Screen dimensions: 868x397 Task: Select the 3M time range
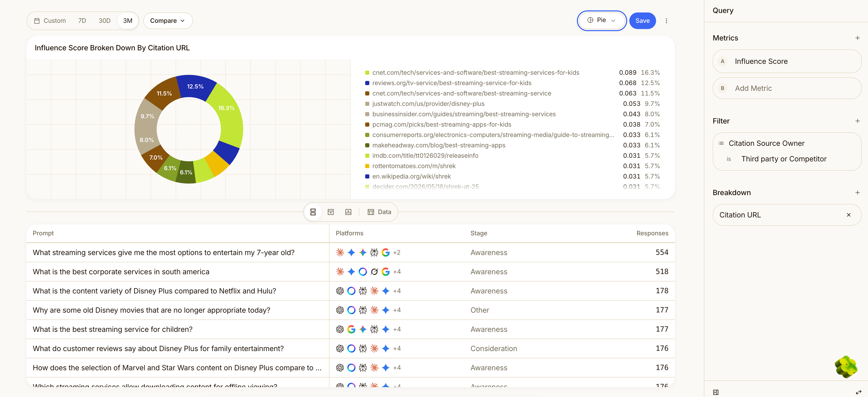click(x=128, y=20)
